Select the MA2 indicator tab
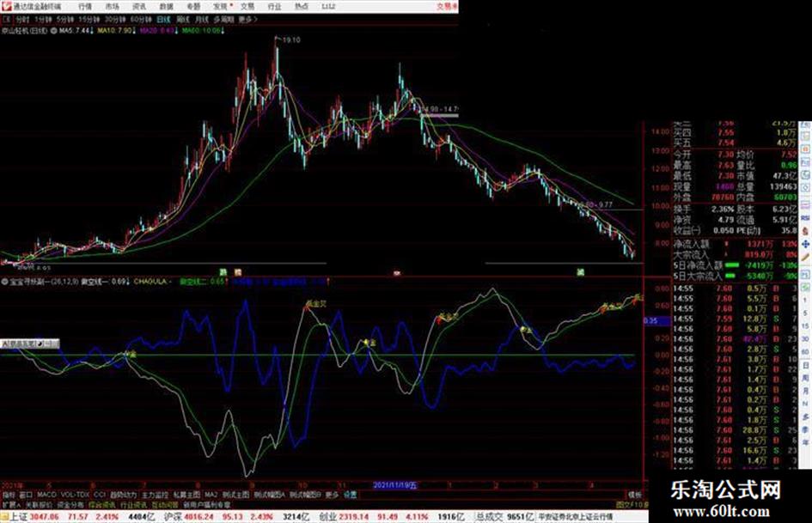812x523 pixels. [211, 495]
